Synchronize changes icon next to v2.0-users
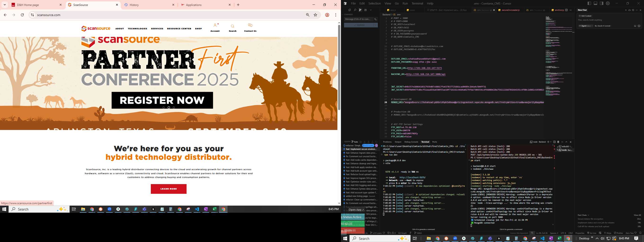Screen dimensions: 644x242 (384, 233)
